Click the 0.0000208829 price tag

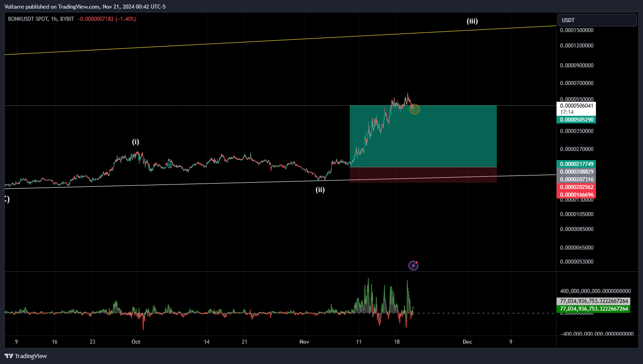(x=576, y=172)
